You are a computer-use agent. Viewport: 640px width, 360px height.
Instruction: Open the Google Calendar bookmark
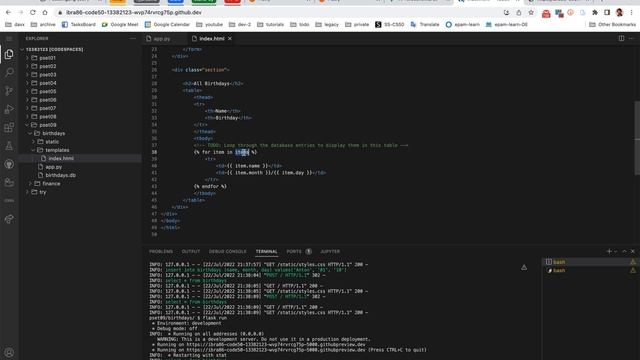pyautogui.click(x=167, y=24)
